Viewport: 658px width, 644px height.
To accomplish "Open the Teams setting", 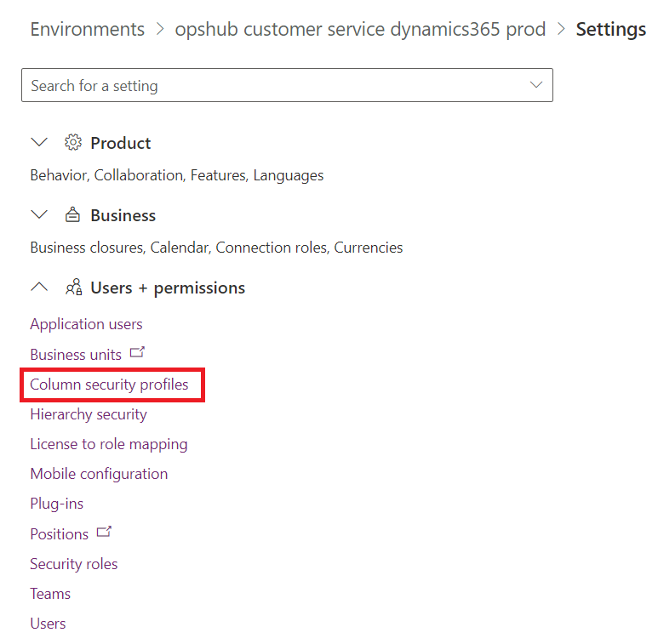I will coord(50,594).
